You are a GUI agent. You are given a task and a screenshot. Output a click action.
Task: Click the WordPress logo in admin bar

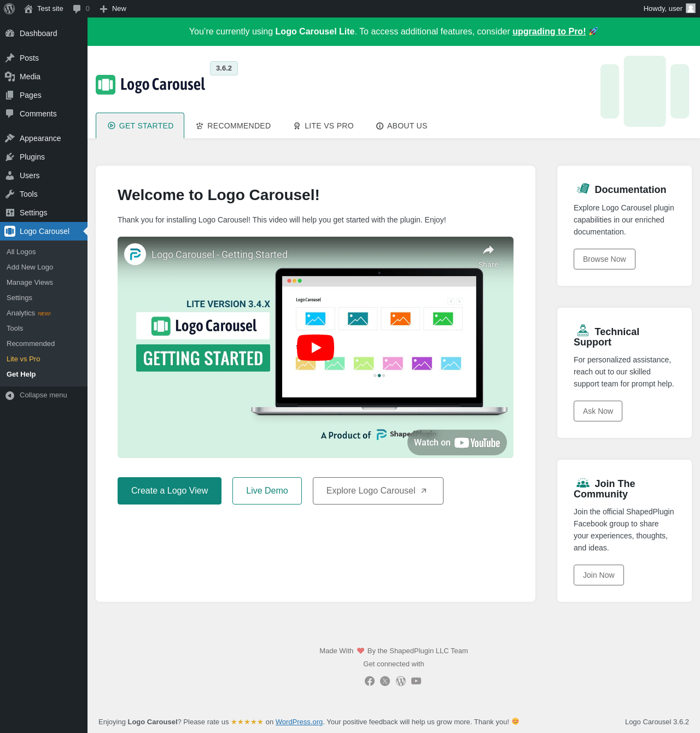pyautogui.click(x=9, y=9)
